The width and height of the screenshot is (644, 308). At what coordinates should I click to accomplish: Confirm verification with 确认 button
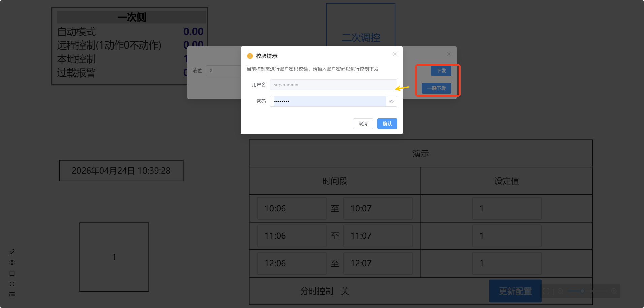(x=387, y=124)
